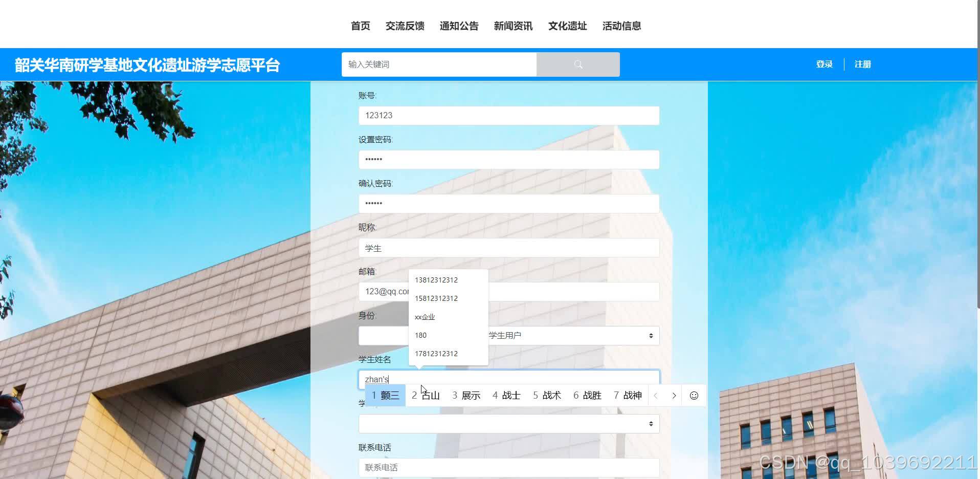
Task: Choose IME candidate 4 战士
Action: [506, 396]
